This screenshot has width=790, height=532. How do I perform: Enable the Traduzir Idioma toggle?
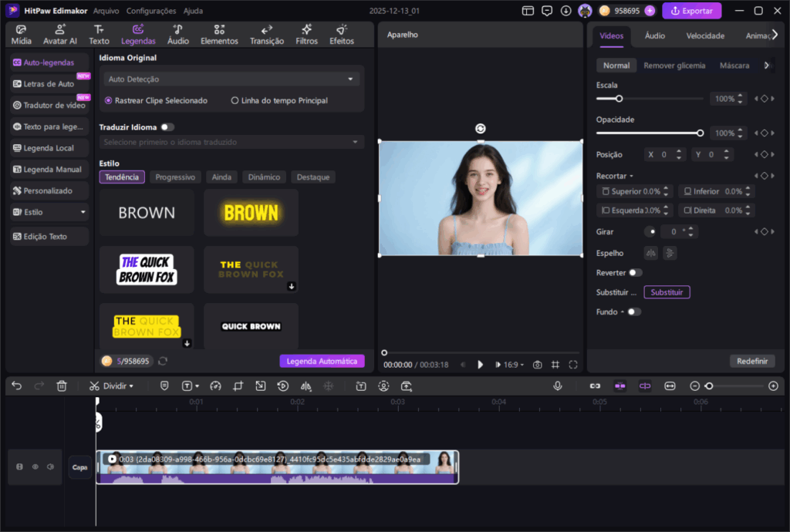click(167, 127)
